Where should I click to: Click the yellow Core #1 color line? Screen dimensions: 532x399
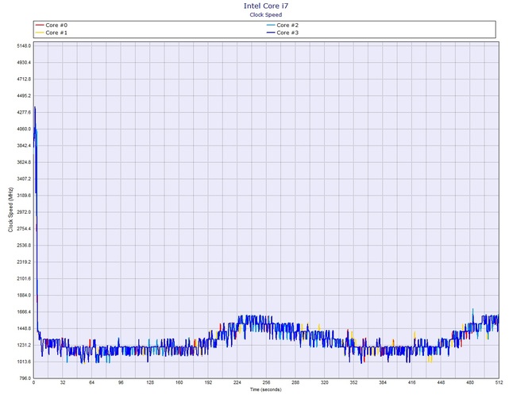pos(40,33)
